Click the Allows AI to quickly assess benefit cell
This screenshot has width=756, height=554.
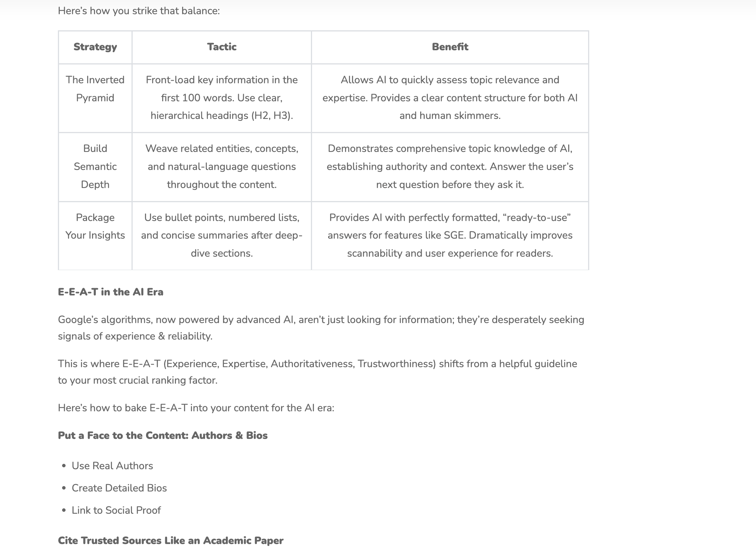450,98
